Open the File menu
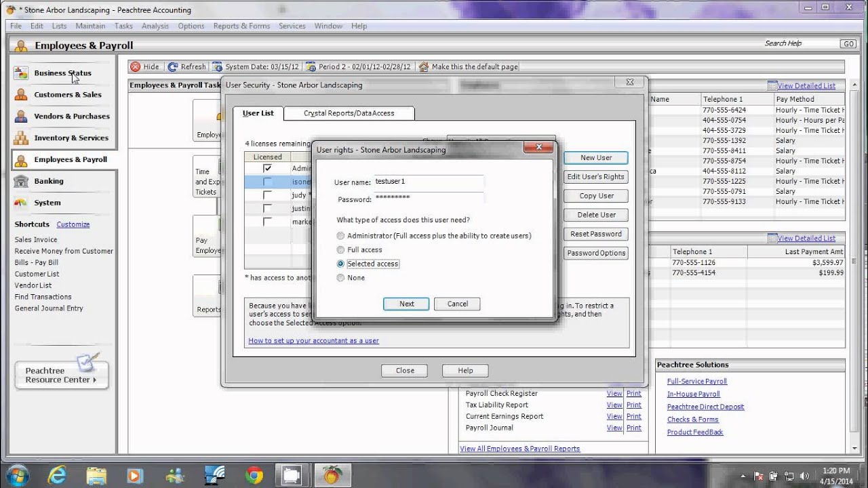Image resolution: width=868 pixels, height=488 pixels. click(16, 26)
